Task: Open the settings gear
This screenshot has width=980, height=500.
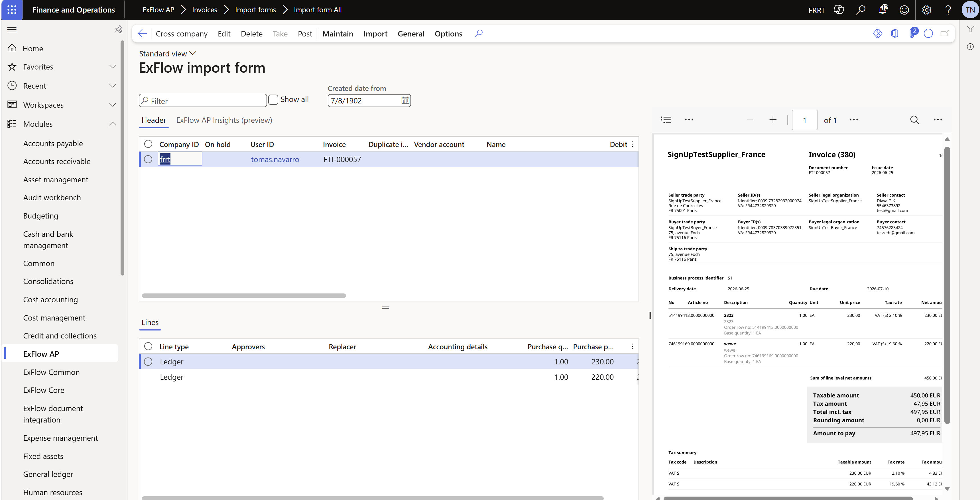Action: [926, 10]
